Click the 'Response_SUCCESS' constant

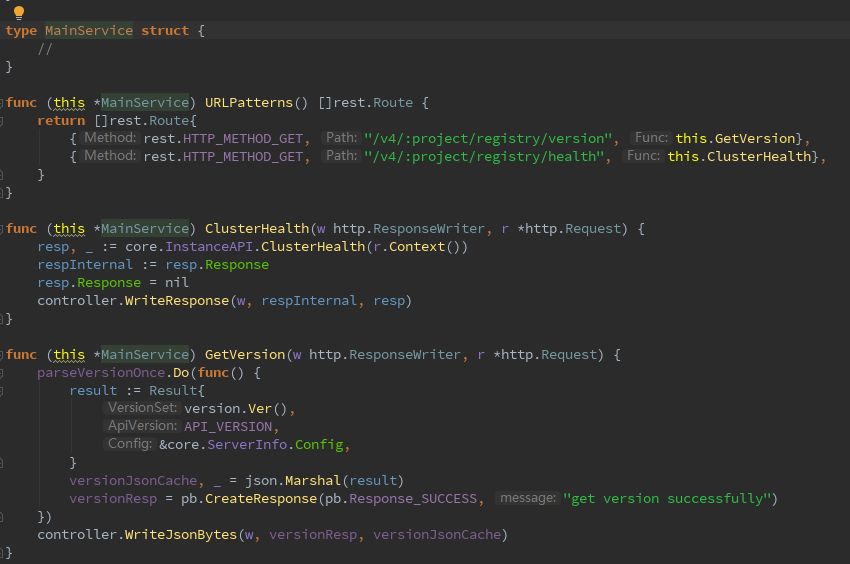click(x=413, y=498)
